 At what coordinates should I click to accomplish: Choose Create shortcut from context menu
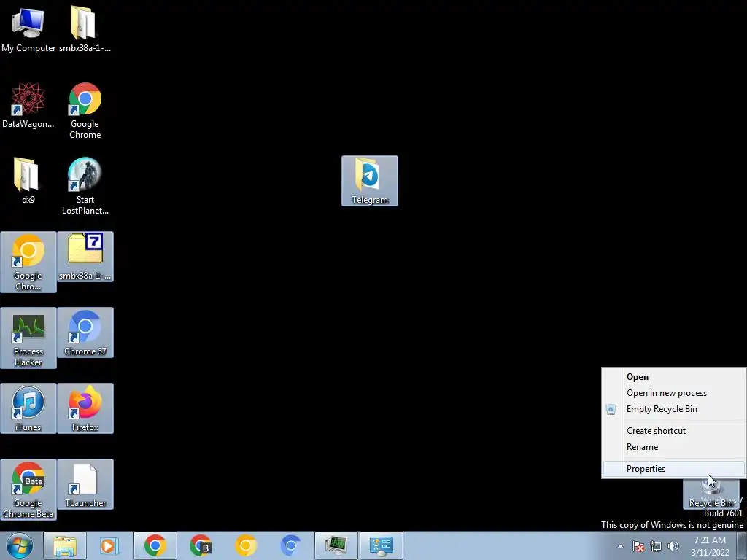pyautogui.click(x=673, y=431)
